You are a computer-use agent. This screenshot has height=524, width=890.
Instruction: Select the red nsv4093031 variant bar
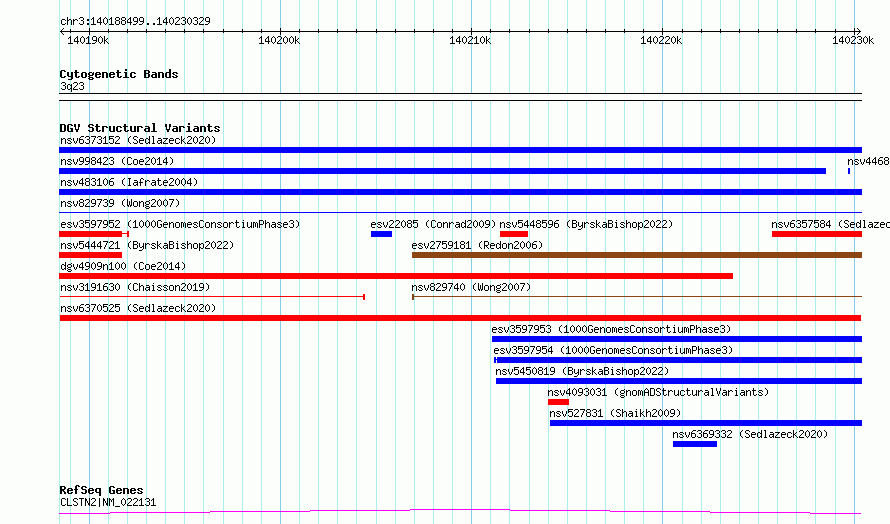(559, 402)
